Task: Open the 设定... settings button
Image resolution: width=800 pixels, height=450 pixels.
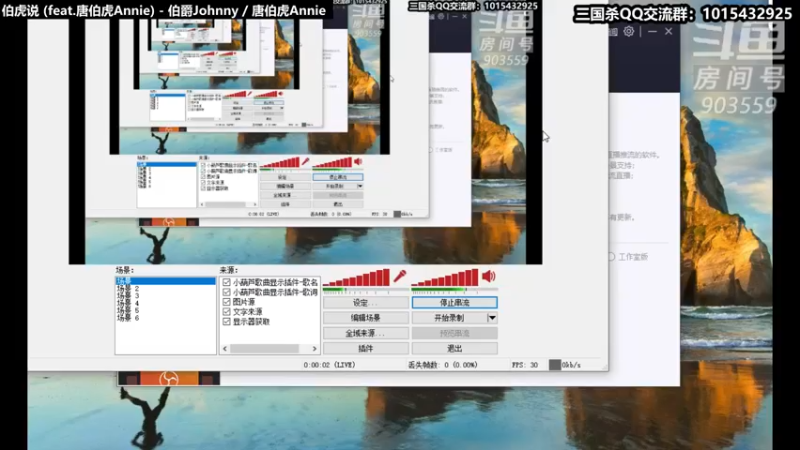Action: pos(366,303)
